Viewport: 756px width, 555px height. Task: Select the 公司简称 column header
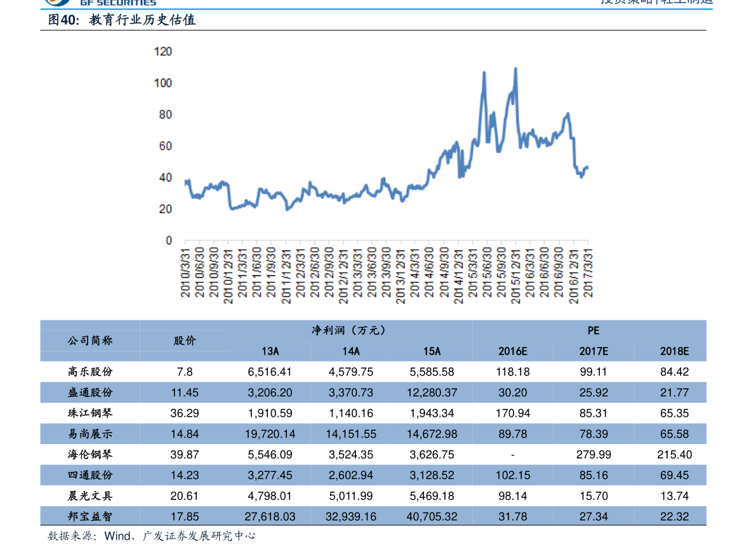point(90,341)
